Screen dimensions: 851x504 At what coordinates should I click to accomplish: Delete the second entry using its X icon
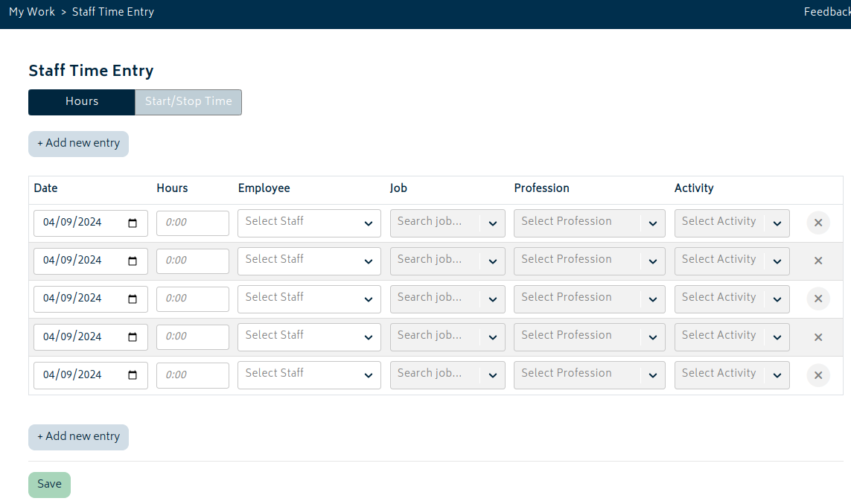point(817,261)
